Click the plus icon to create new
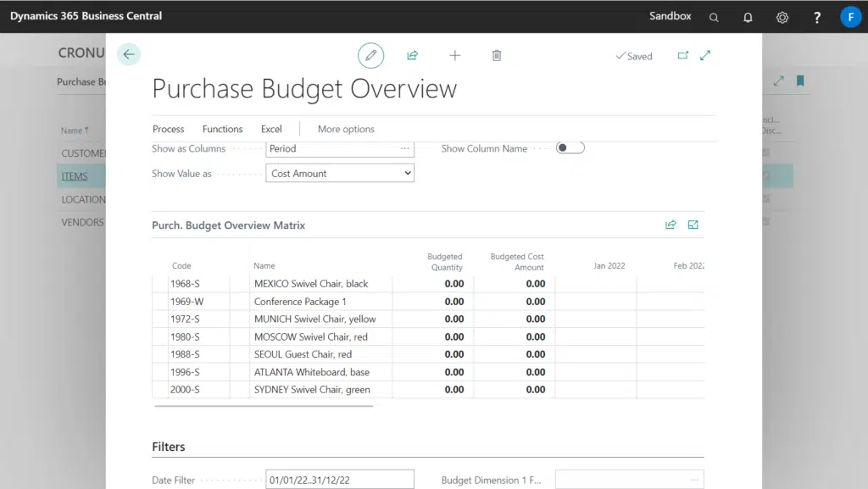 pyautogui.click(x=455, y=56)
